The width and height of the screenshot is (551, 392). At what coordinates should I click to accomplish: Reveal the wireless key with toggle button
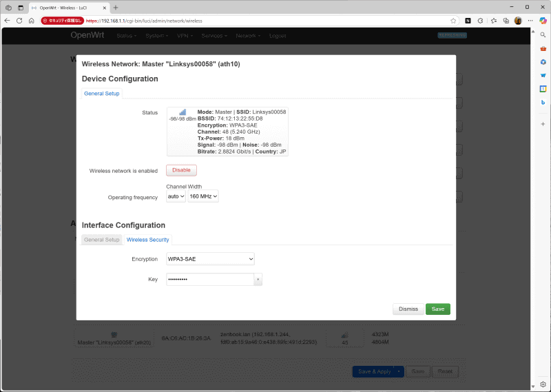coord(258,280)
